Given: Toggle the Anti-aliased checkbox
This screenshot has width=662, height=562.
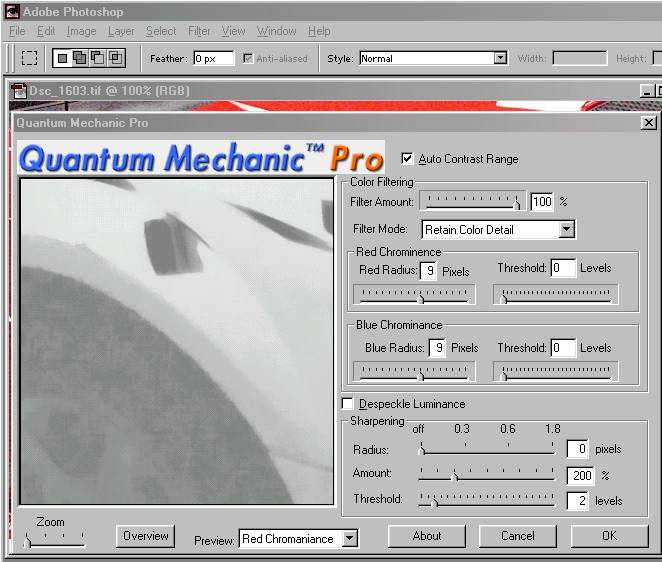Looking at the screenshot, I should [248, 58].
